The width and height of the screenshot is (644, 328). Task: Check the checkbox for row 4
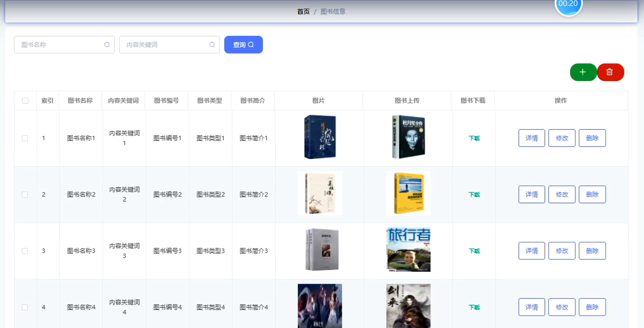pyautogui.click(x=25, y=307)
